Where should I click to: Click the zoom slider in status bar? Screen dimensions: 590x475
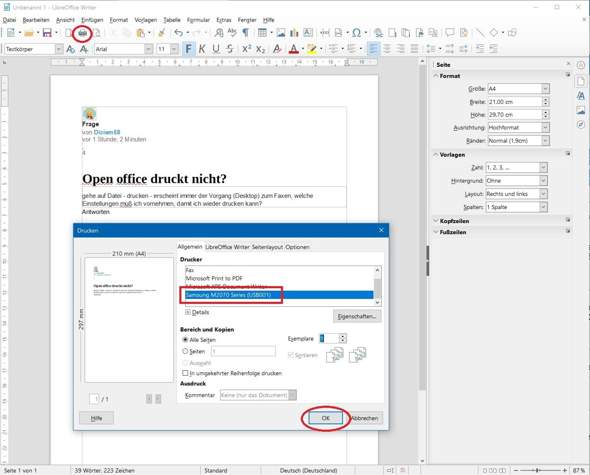pos(538,470)
